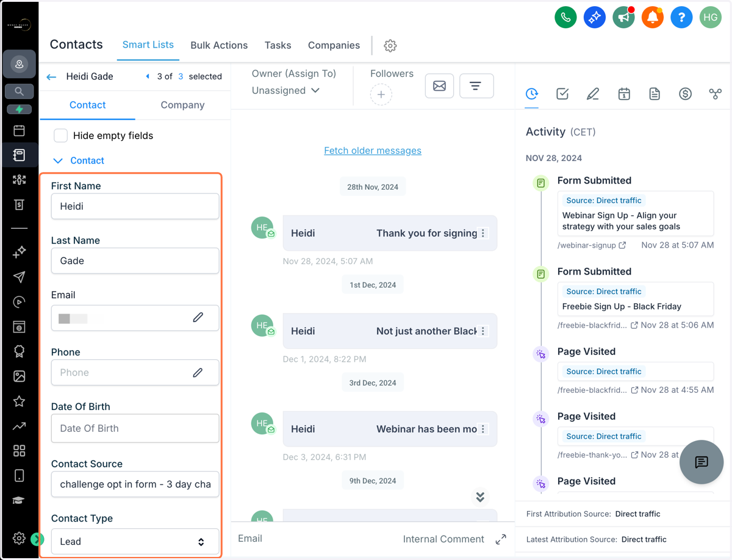Image resolution: width=732 pixels, height=560 pixels.
Task: Open the green megaphone announcements icon
Action: (623, 18)
